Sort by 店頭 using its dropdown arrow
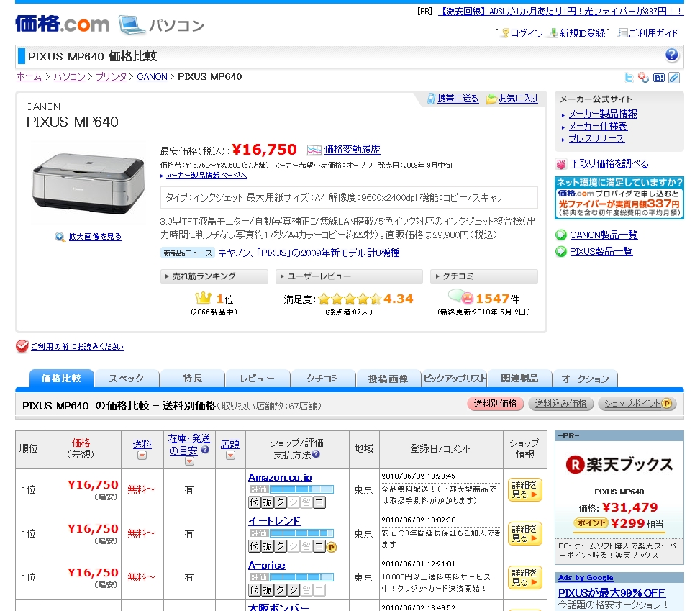This screenshot has width=700, height=611. (230, 456)
